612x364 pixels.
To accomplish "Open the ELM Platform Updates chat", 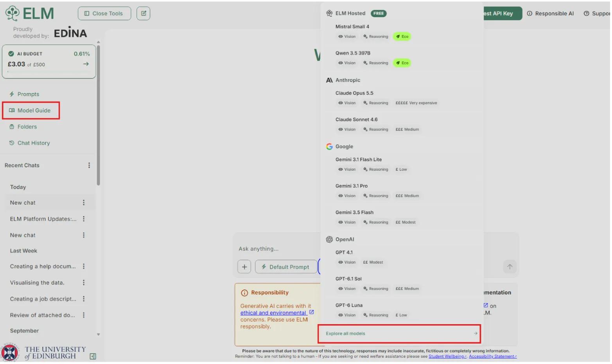I will coord(43,219).
